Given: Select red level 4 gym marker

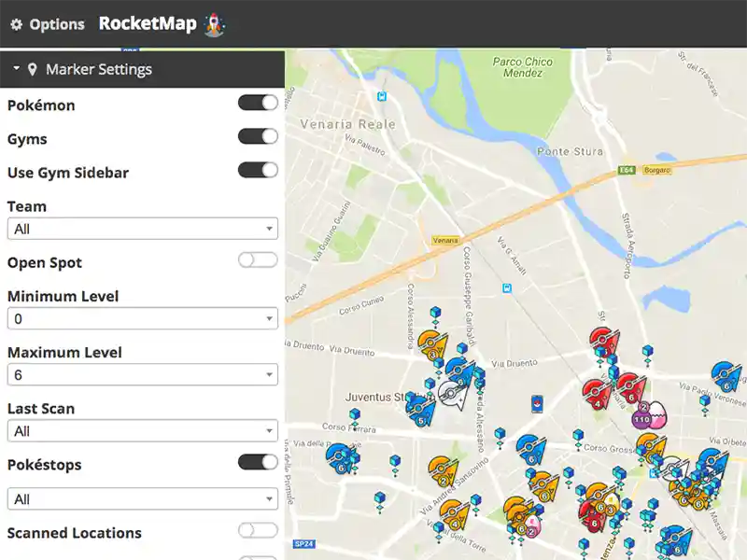Looking at the screenshot, I should click(x=596, y=394).
